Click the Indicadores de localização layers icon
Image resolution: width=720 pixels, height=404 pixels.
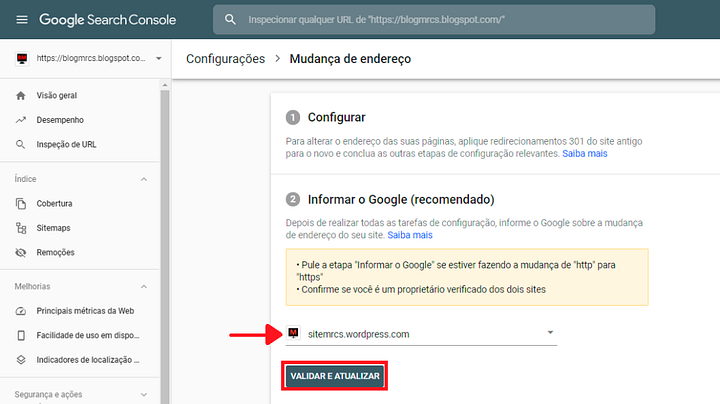21,360
